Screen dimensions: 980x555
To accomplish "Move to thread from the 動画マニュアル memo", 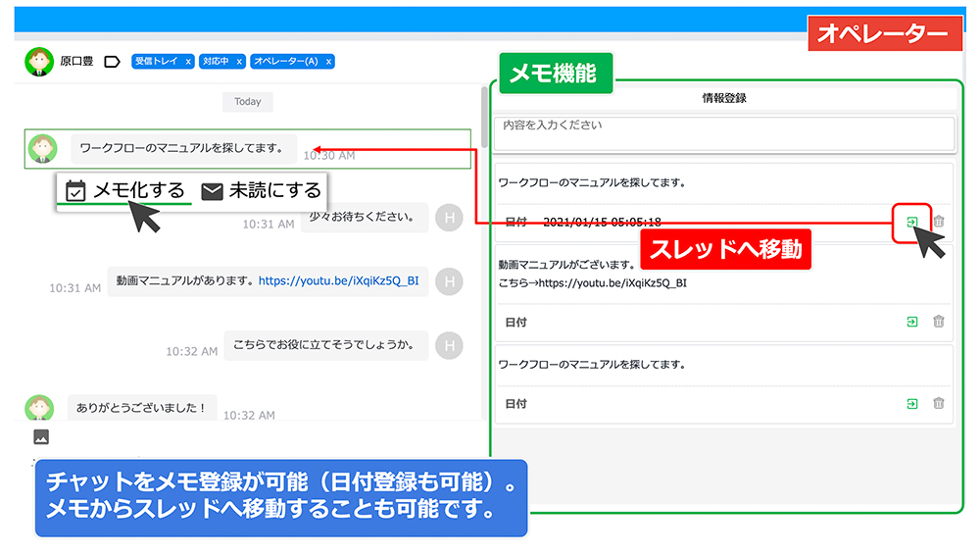I will tap(911, 322).
